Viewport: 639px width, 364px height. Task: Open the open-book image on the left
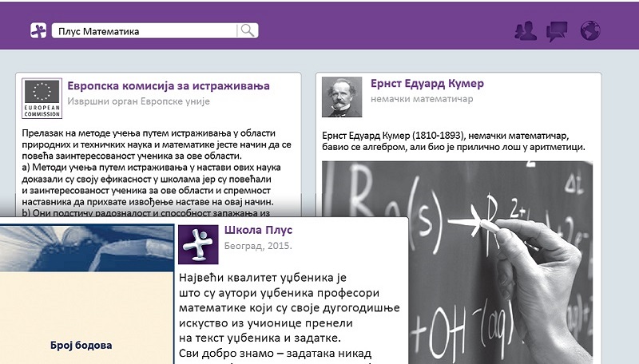point(86,249)
